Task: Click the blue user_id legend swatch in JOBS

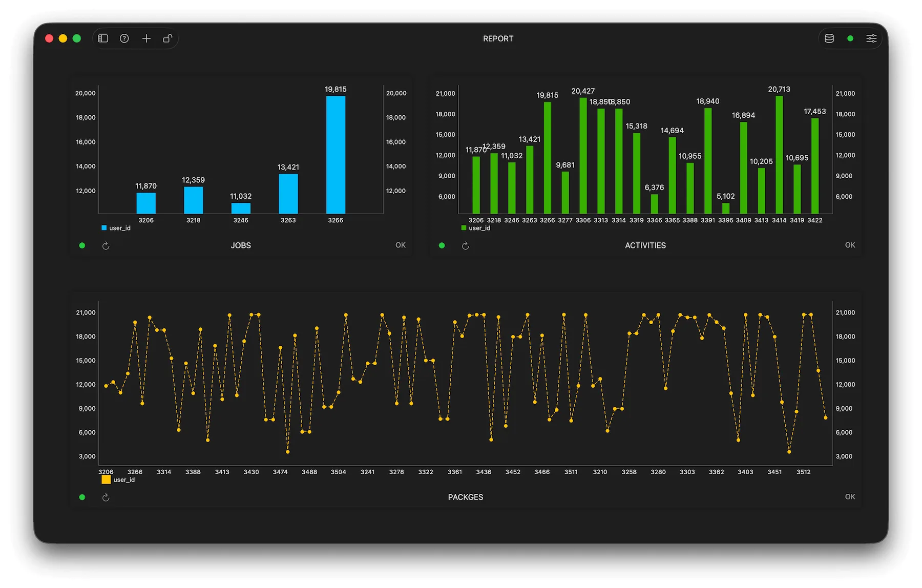Action: [104, 228]
